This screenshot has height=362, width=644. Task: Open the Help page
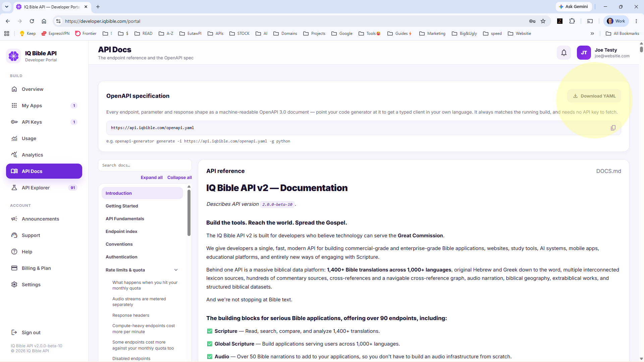point(44,252)
